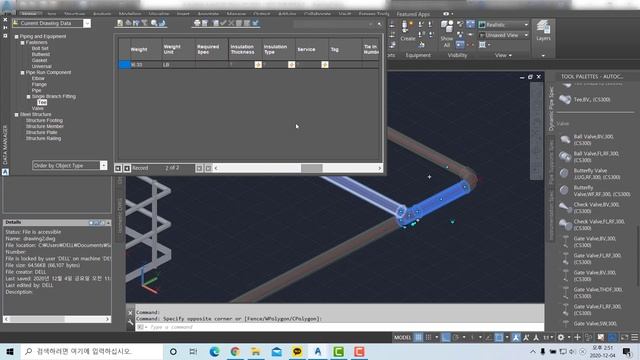The width and height of the screenshot is (640, 360).
Task: Select Valve in the Data Manager tree
Action: click(38, 109)
